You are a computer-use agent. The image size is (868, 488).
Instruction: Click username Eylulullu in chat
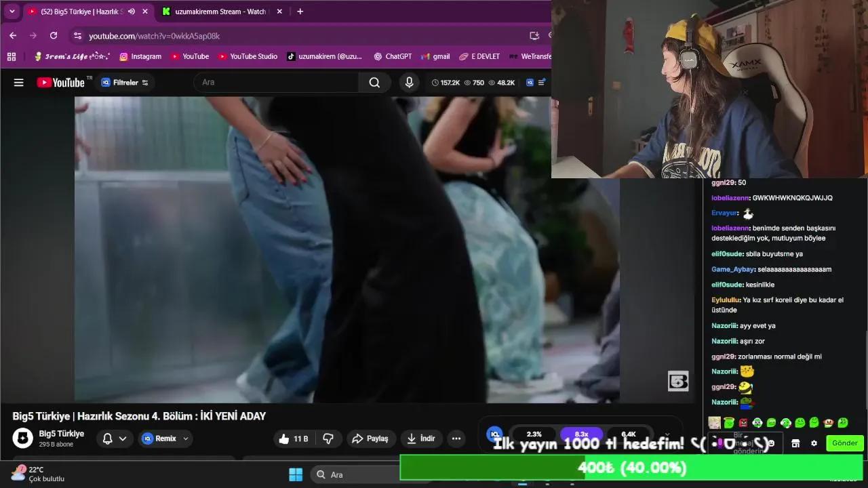point(726,300)
